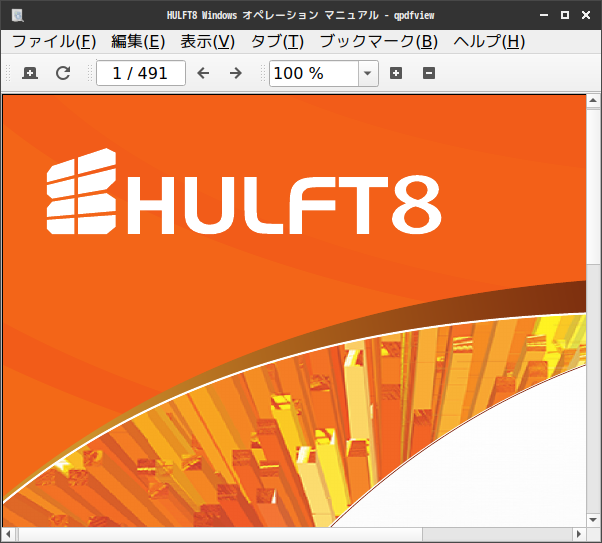Click the 100 % zoom field
Image resolution: width=602 pixels, height=543 pixels.
pyautogui.click(x=314, y=73)
